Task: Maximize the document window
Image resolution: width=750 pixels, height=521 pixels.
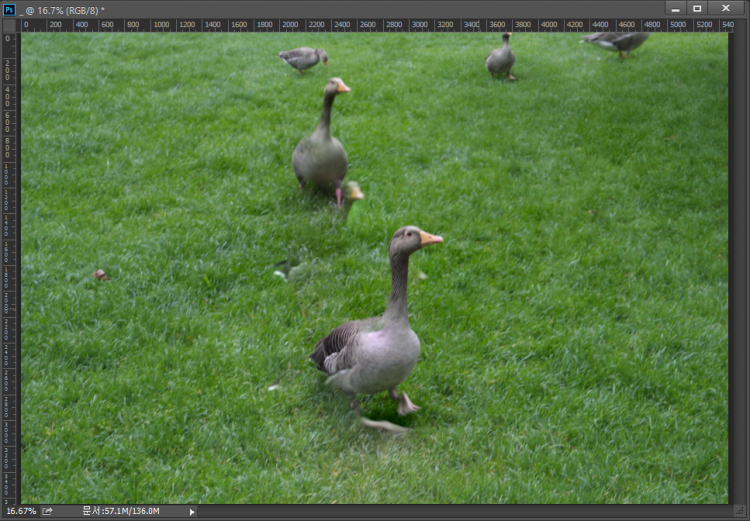Action: click(x=698, y=9)
